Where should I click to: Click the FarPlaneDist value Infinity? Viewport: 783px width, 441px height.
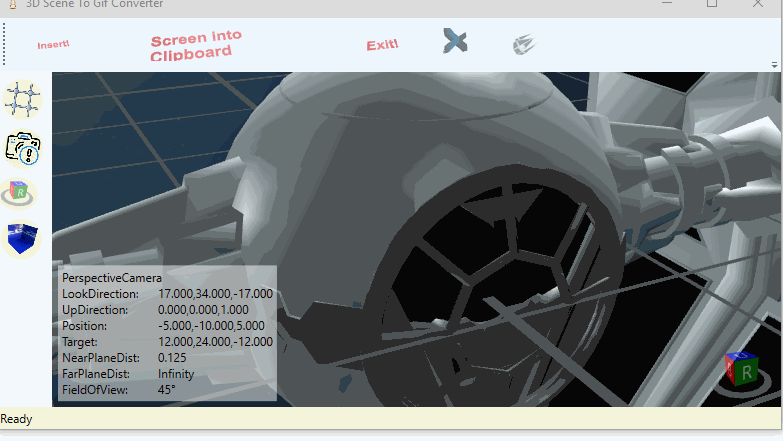coord(176,374)
